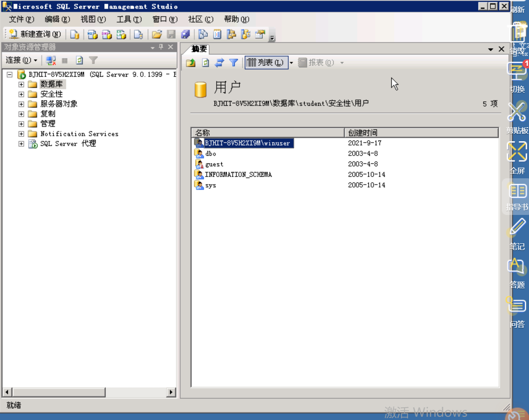529x420 pixels.
Task: Open the 编辑 (Edit) menu
Action: pos(57,19)
